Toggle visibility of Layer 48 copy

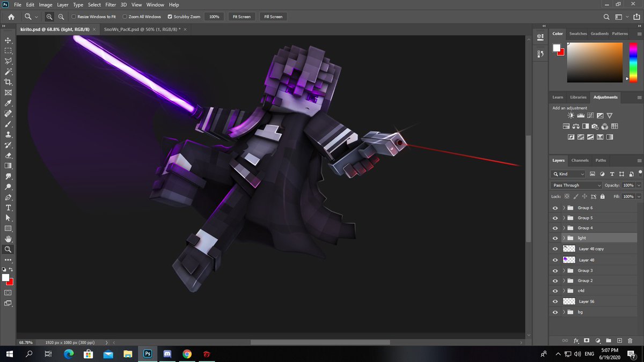click(555, 249)
